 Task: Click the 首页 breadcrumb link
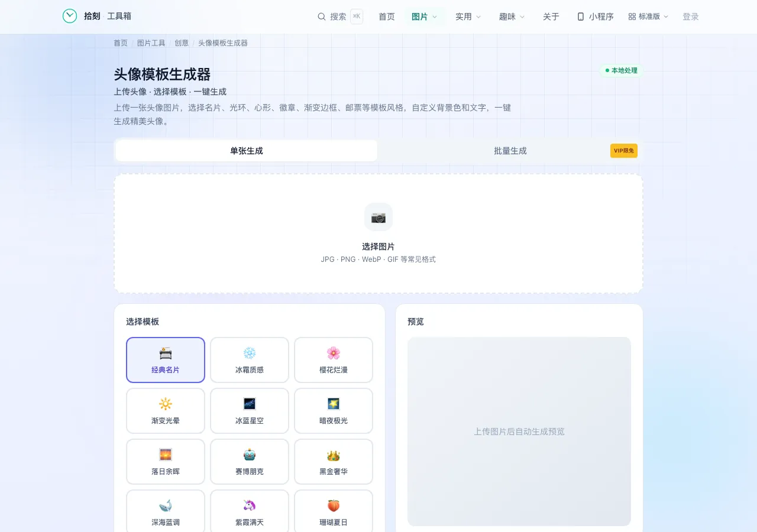pos(121,43)
